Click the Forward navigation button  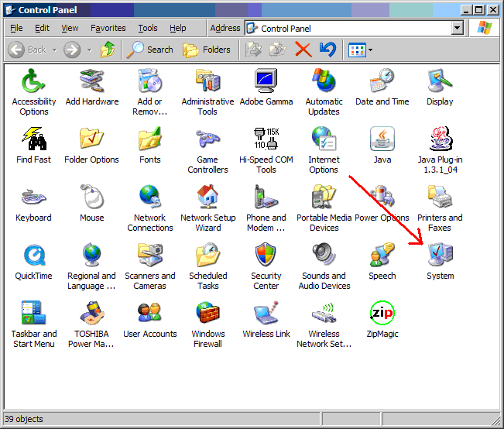tap(72, 50)
